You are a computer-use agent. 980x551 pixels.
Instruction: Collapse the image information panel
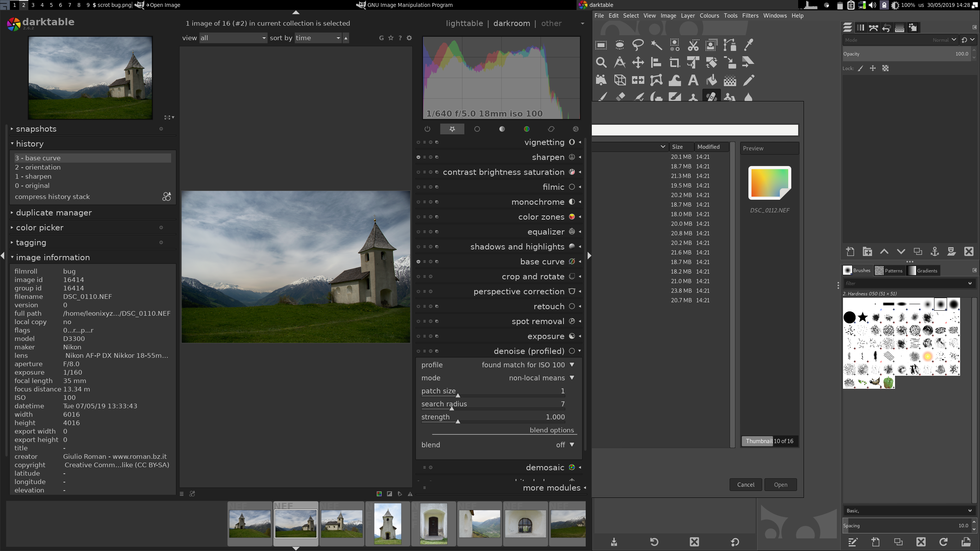(53, 257)
